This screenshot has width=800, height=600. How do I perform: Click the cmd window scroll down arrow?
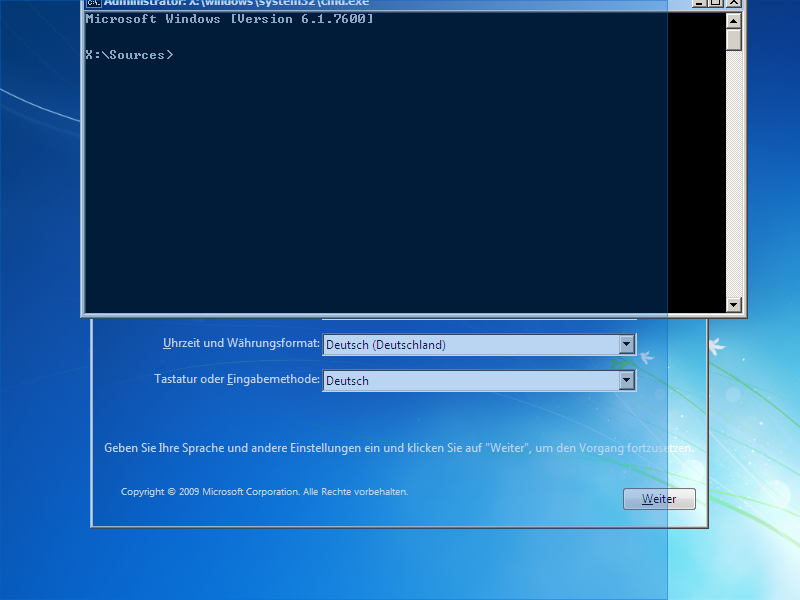[x=733, y=305]
